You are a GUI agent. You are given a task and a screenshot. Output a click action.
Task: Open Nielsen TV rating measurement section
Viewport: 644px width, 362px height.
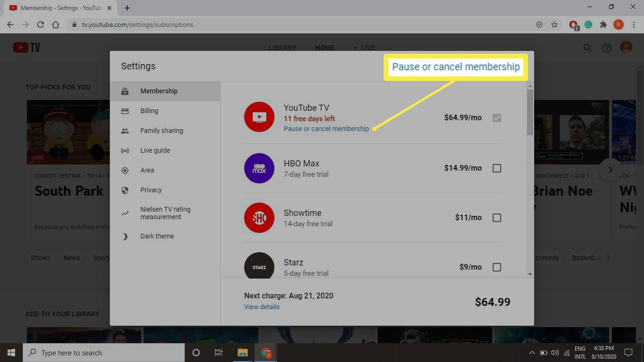click(x=165, y=213)
